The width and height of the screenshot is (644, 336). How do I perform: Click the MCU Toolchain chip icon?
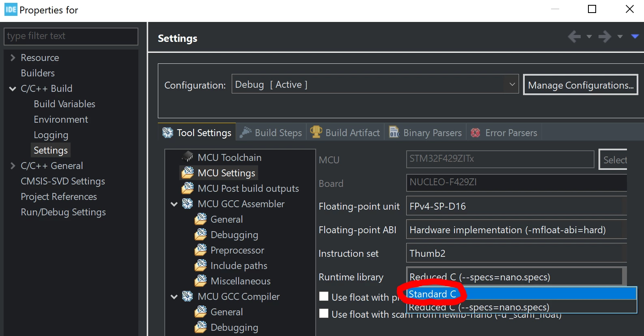(187, 157)
